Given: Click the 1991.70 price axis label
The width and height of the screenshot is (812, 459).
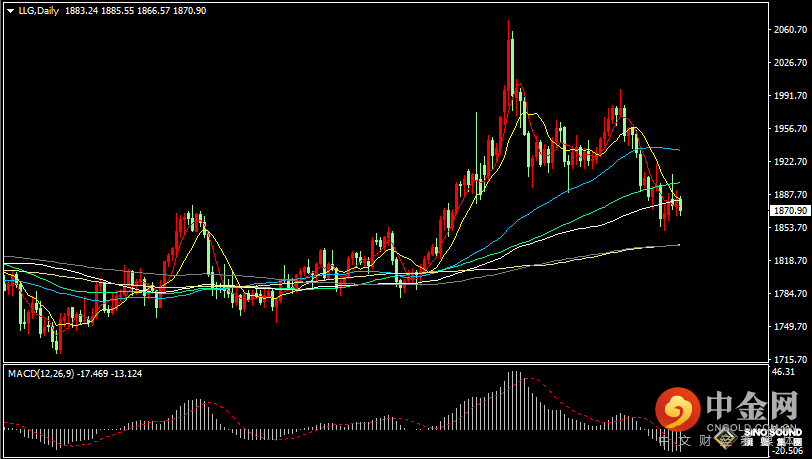Looking at the screenshot, I should tap(790, 96).
